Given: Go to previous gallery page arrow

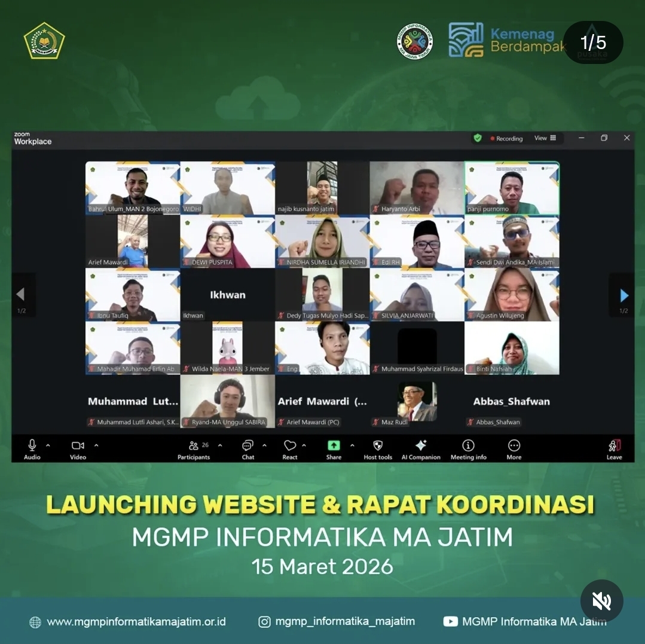Looking at the screenshot, I should 20,294.
